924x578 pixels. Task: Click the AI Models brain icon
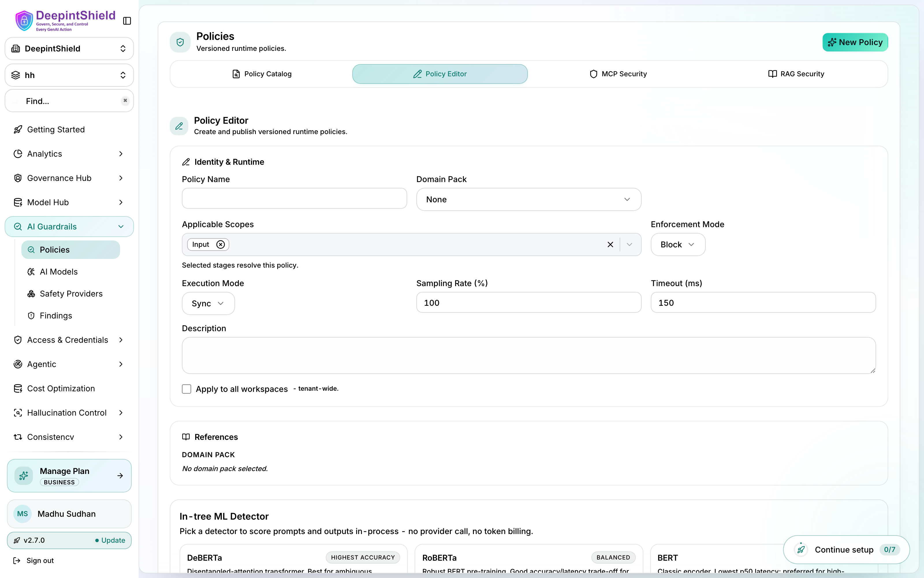coord(31,272)
